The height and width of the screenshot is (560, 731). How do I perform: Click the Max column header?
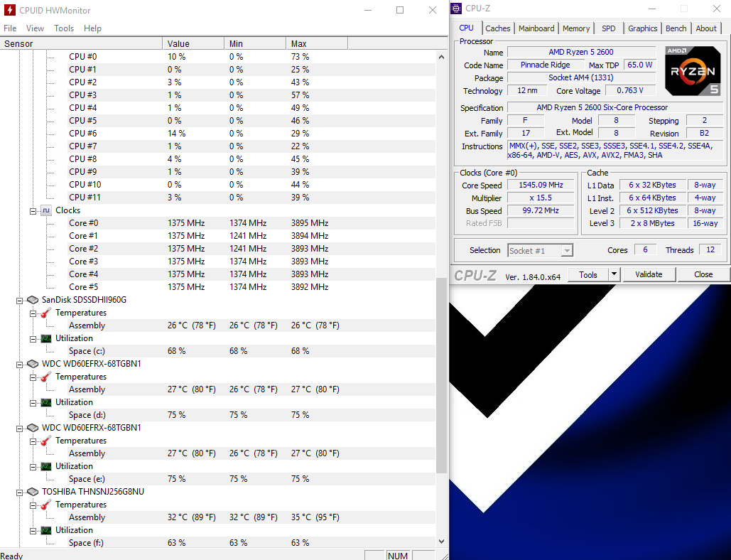pyautogui.click(x=317, y=43)
